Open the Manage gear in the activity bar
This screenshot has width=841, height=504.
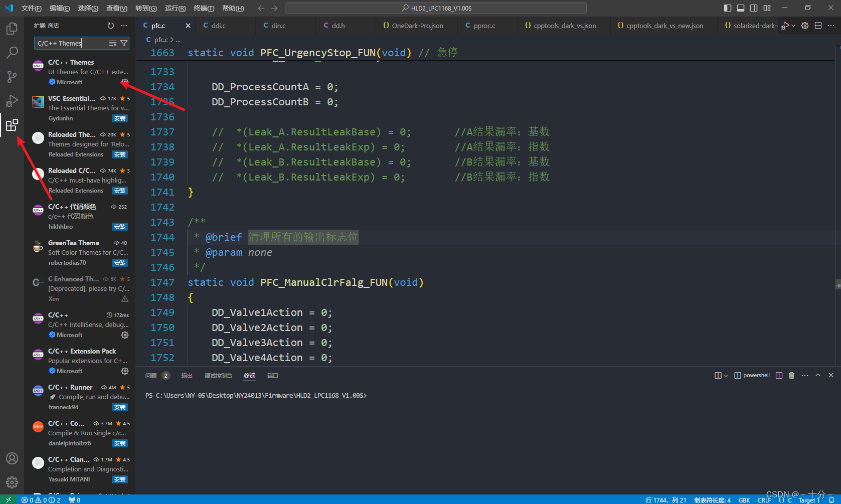coord(12,482)
